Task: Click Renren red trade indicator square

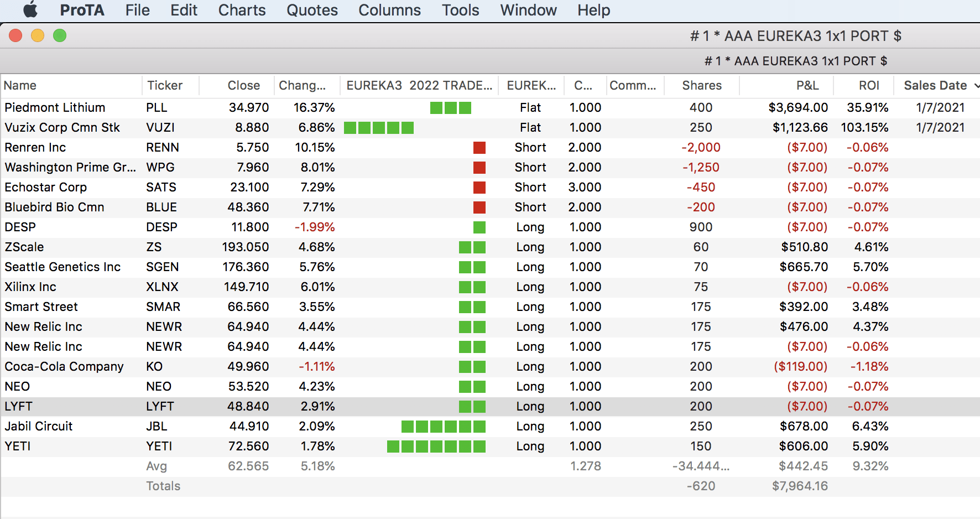Action: 479,148
